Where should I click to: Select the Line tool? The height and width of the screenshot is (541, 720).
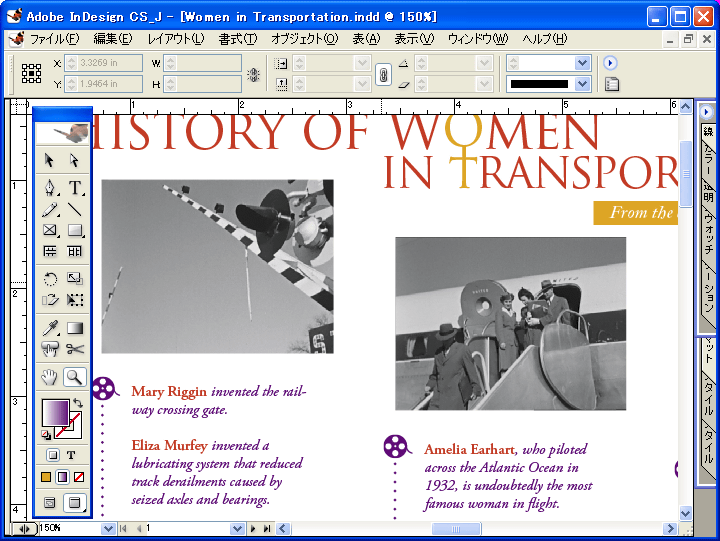[x=74, y=209]
